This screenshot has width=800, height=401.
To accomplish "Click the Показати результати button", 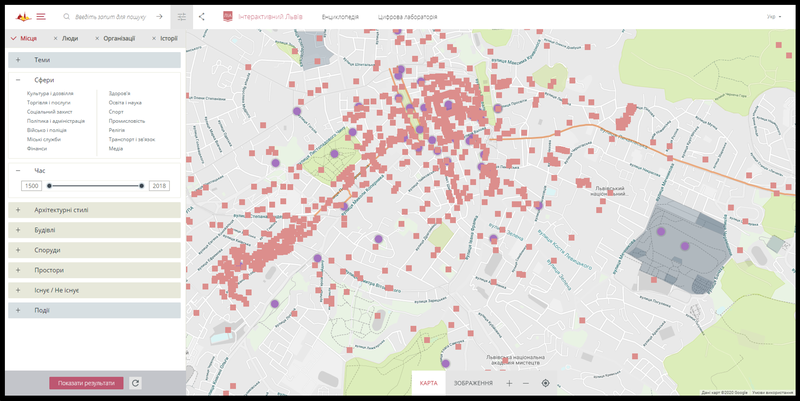I will point(86,383).
